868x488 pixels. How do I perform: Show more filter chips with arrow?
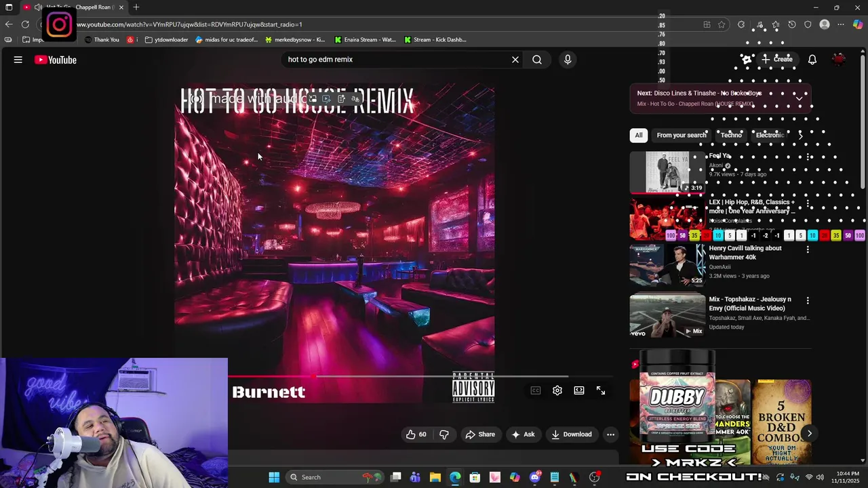(801, 135)
